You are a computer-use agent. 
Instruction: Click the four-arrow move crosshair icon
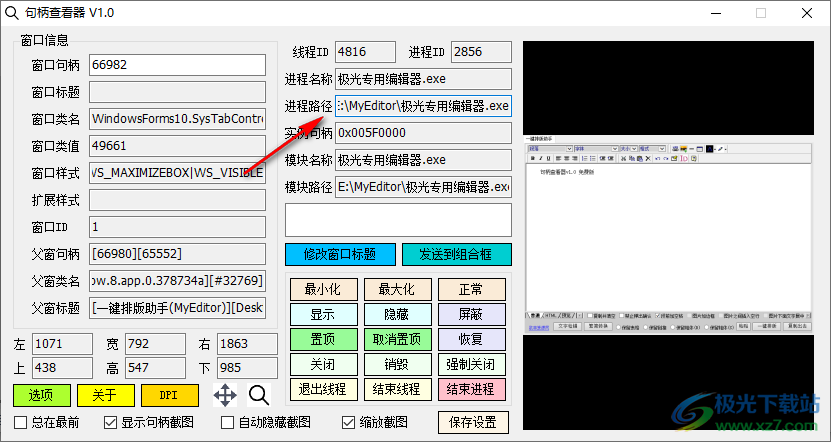pyautogui.click(x=225, y=395)
